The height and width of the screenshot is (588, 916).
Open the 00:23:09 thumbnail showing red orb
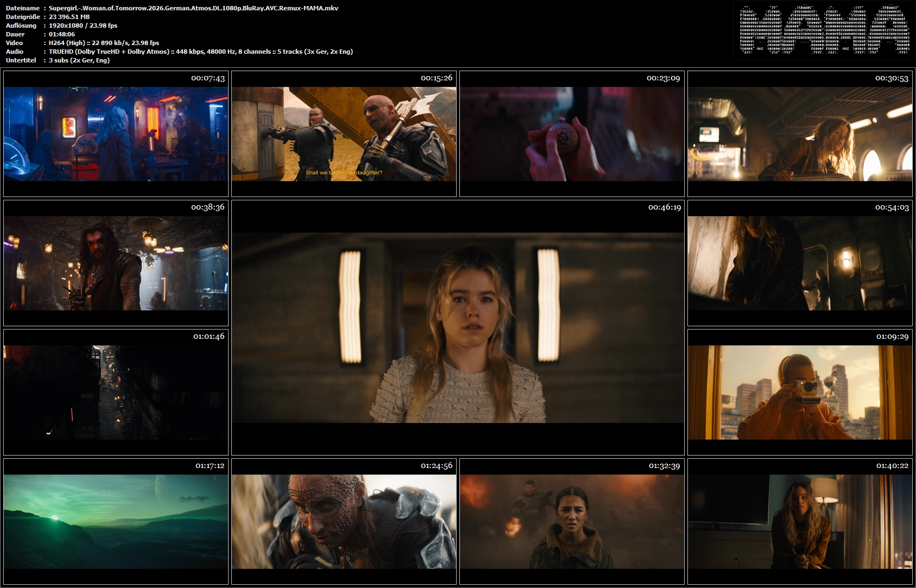point(572,134)
